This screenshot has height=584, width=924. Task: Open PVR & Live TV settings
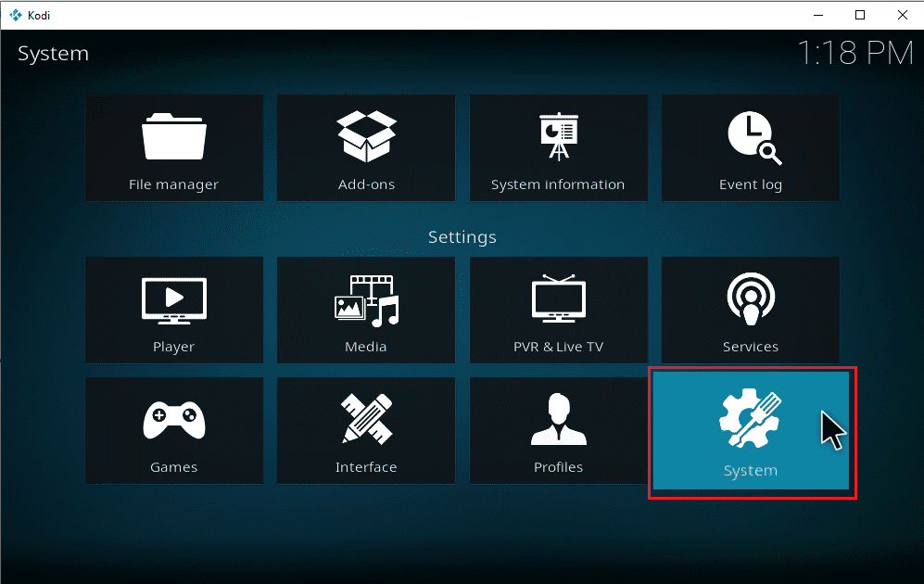pos(558,310)
